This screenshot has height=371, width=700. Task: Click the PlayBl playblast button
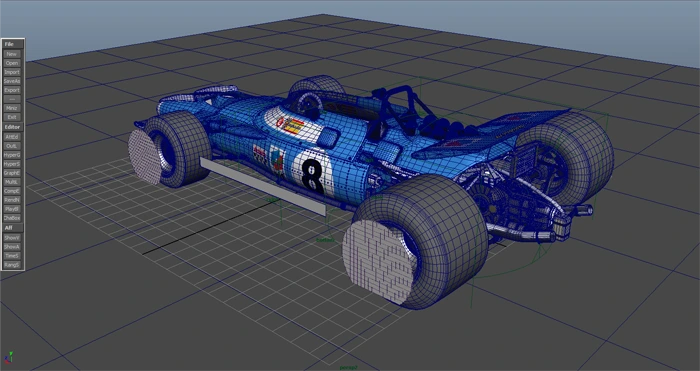(x=12, y=209)
